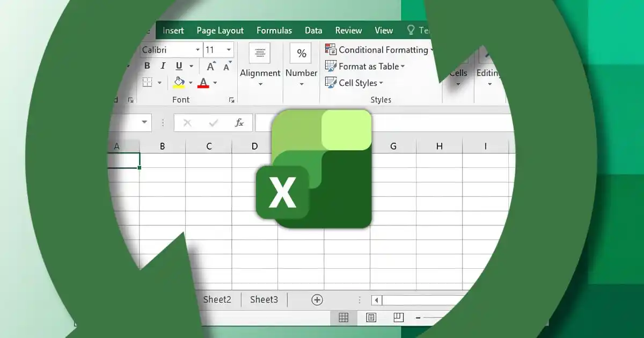The width and height of the screenshot is (644, 338).
Task: Click the Alignment group icon
Action: [260, 53]
